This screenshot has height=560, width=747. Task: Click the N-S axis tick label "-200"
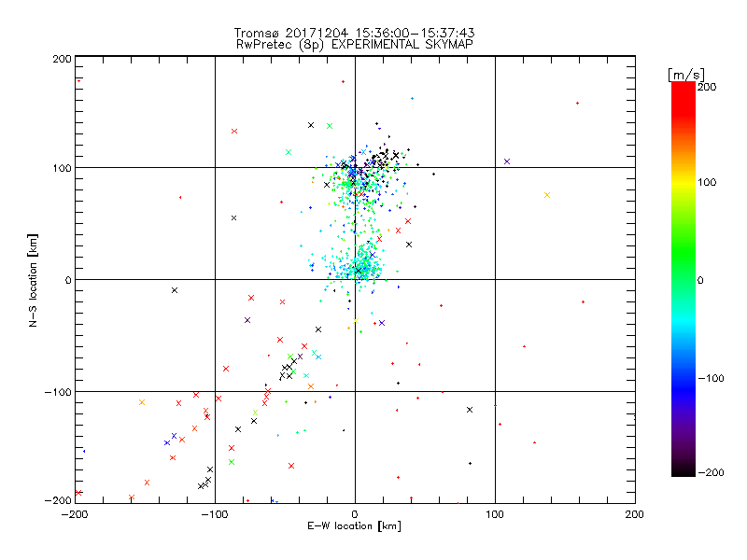point(58,500)
